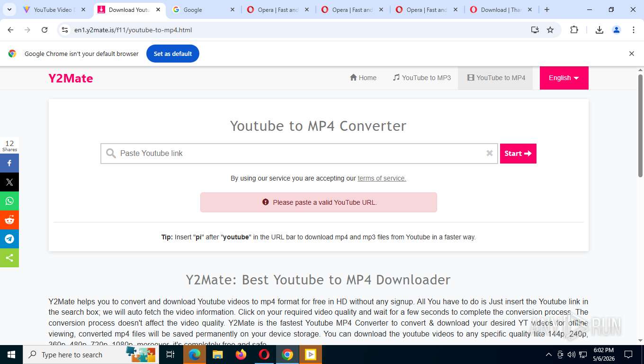Open the green generic share icon

click(x=9, y=258)
